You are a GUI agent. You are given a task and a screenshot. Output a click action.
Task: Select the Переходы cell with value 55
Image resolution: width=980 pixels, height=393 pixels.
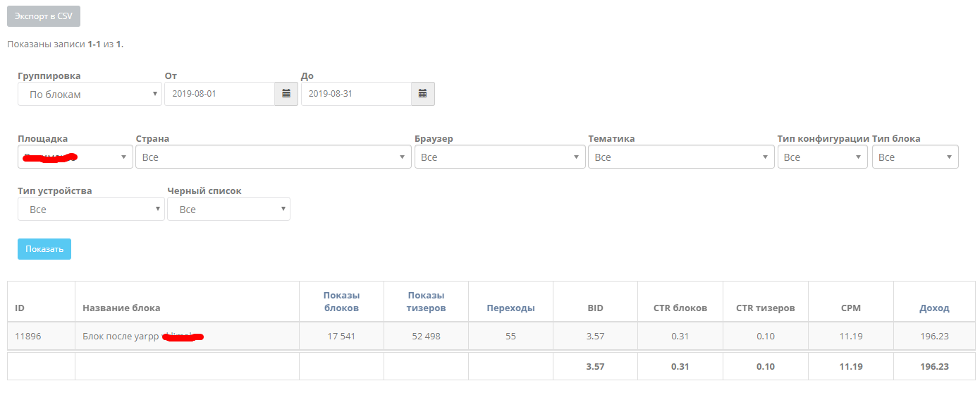[x=510, y=336]
